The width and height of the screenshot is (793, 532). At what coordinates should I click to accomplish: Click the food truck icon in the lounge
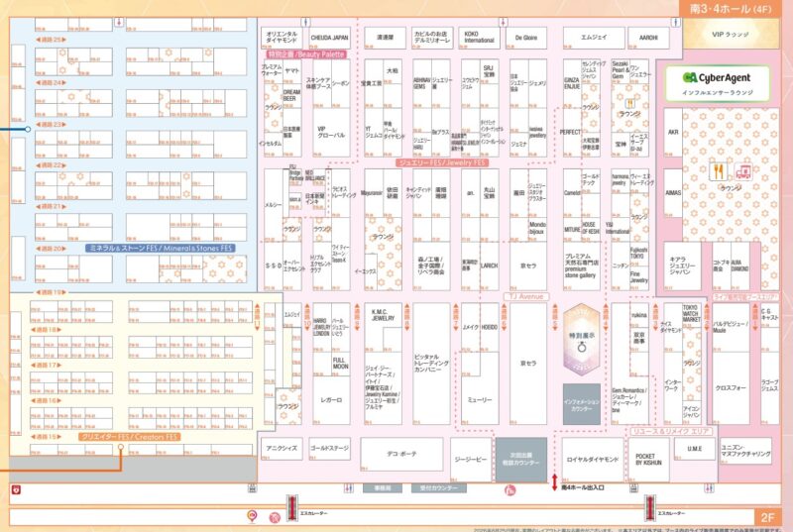pyautogui.click(x=742, y=172)
